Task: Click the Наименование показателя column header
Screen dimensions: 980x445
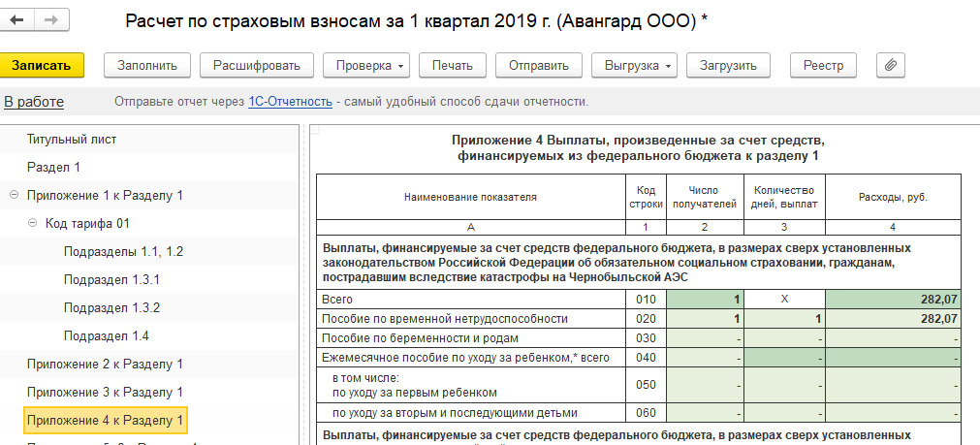Action: point(471,197)
